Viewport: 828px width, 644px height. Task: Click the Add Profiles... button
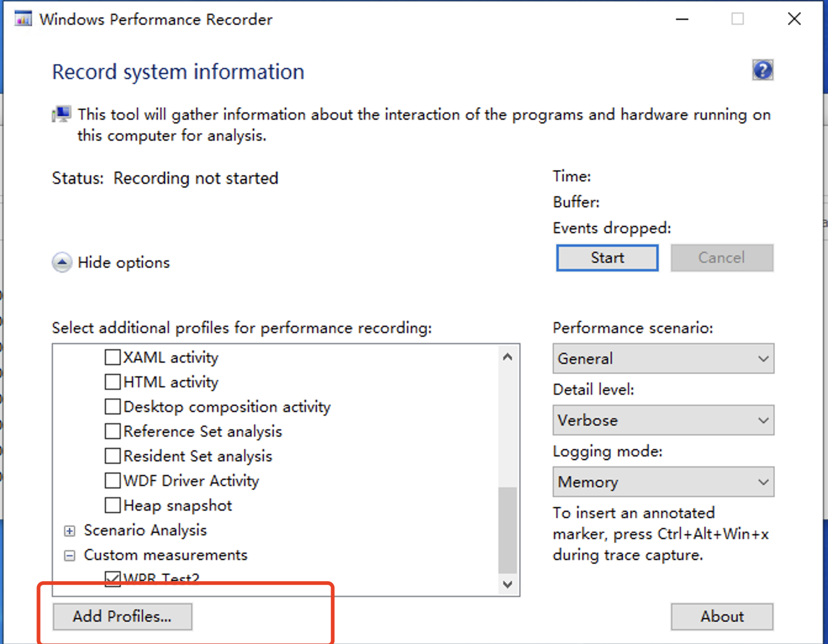[x=122, y=617]
